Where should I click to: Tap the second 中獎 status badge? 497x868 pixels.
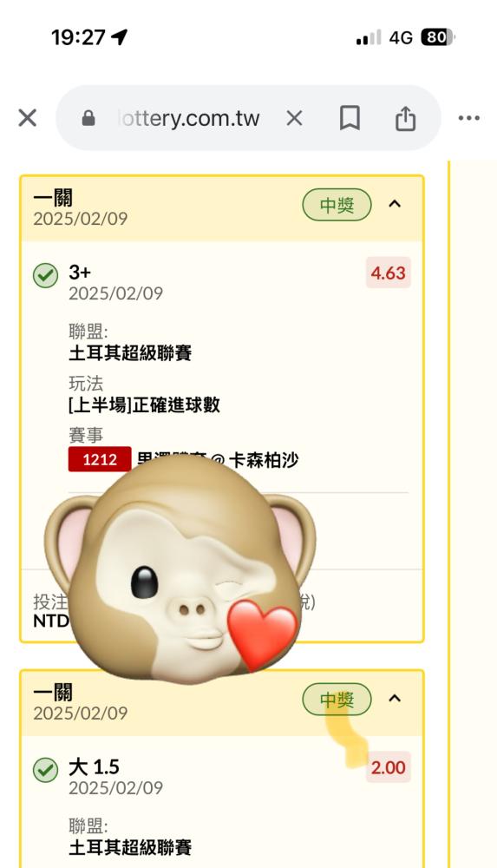tap(337, 700)
